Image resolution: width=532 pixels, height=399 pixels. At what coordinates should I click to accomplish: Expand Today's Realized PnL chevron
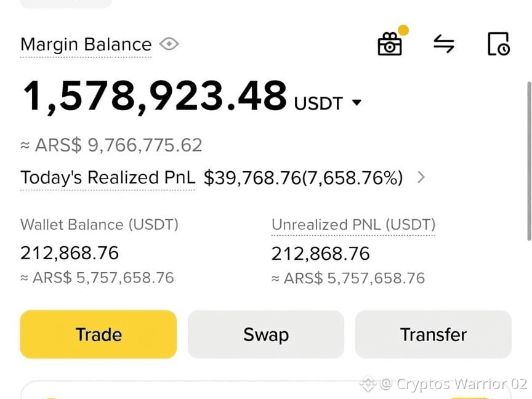click(421, 177)
